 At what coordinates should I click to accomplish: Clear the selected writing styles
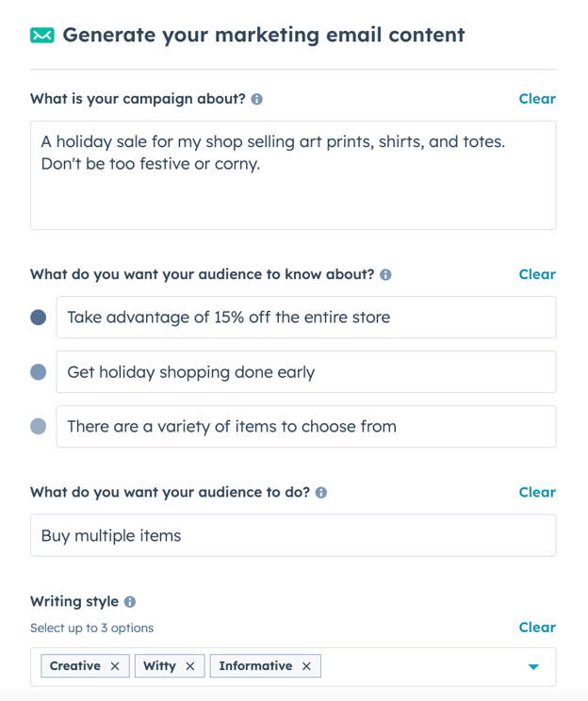537,628
